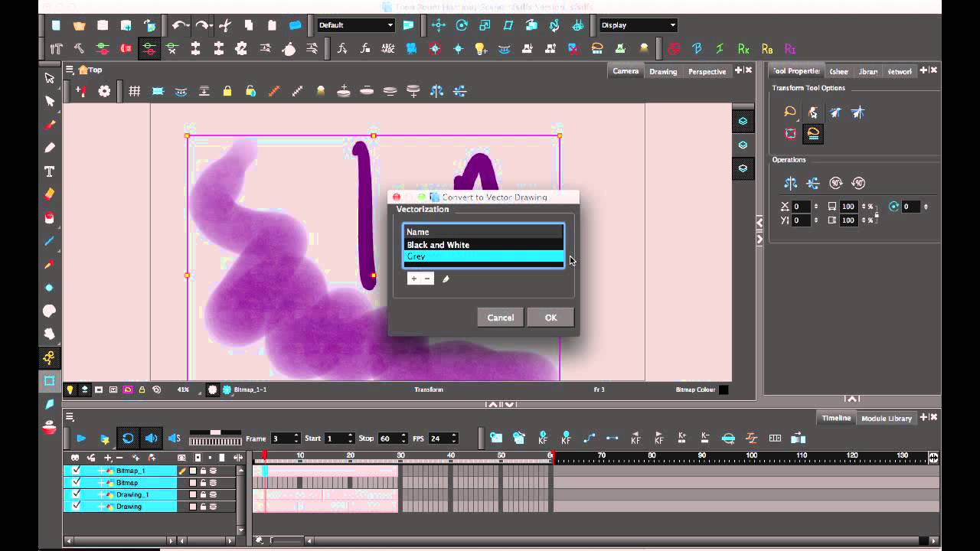Open the Network tab
The image size is (980, 551).
click(x=900, y=71)
